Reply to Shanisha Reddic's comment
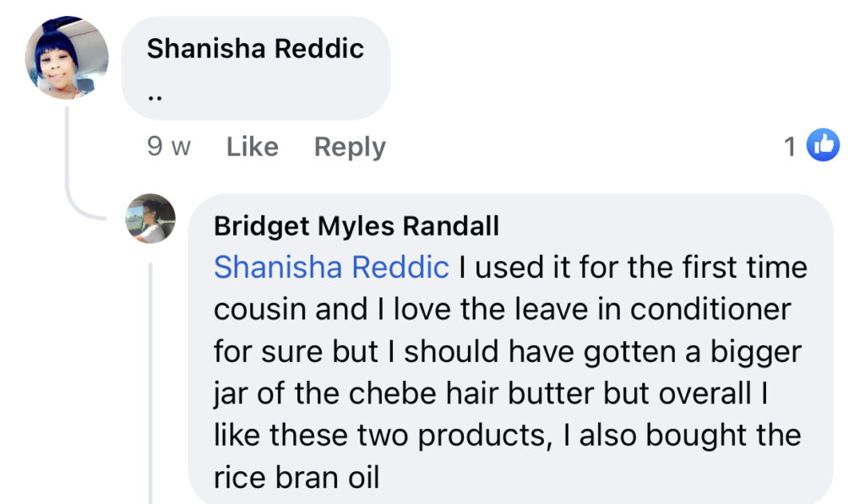The height and width of the screenshot is (504, 865). tap(350, 147)
